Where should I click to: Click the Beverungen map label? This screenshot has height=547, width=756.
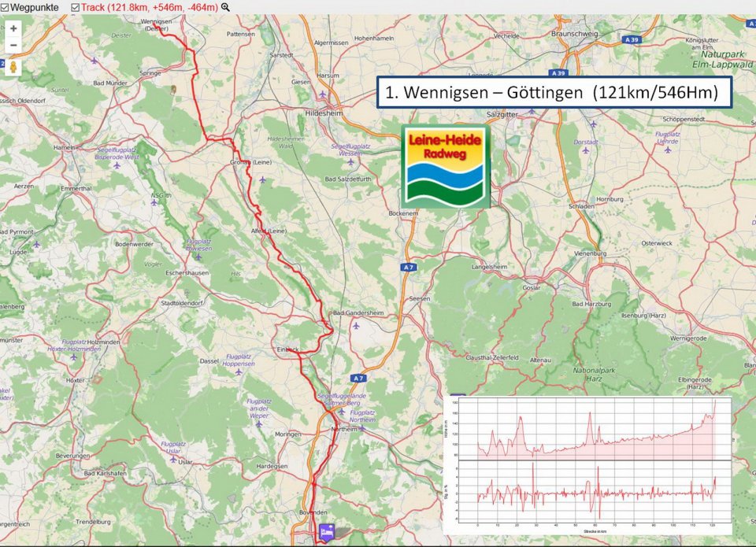[72, 456]
